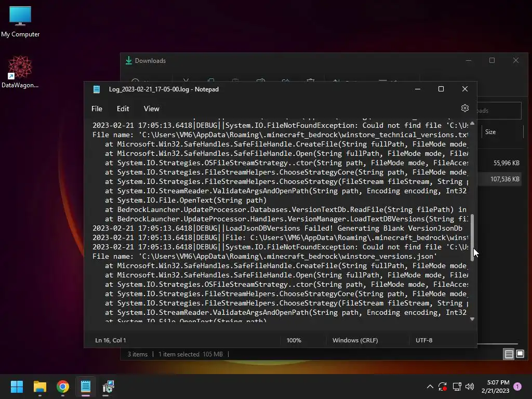Open the network tray icon
The width and height of the screenshot is (532, 399).
[x=457, y=387]
